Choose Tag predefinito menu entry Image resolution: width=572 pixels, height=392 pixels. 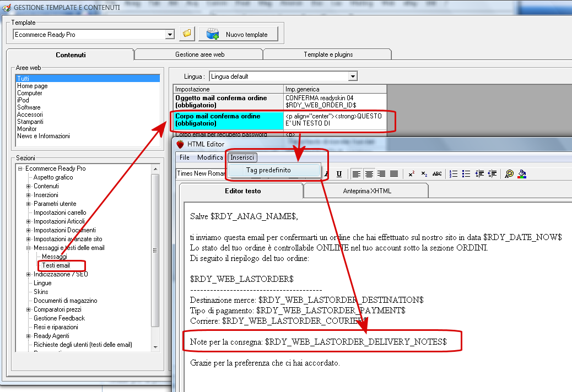tap(274, 170)
